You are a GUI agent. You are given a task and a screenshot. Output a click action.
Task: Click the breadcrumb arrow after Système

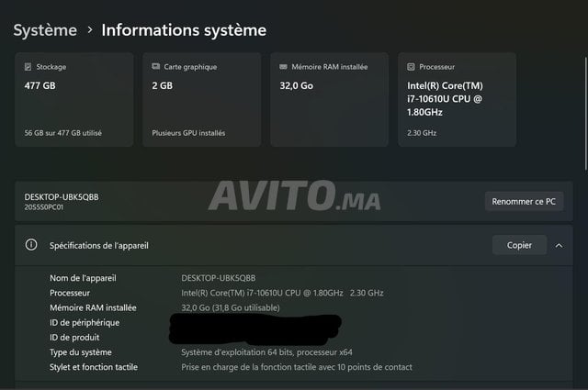(89, 30)
